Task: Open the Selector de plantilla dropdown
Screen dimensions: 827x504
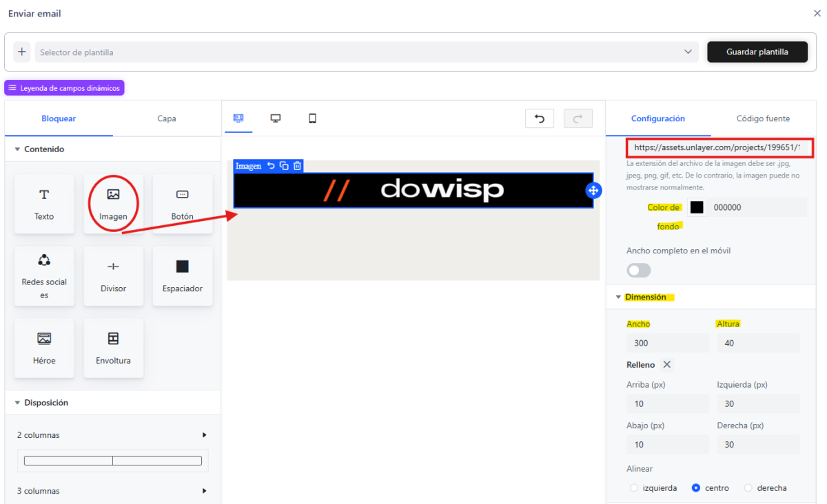Action: 367,52
